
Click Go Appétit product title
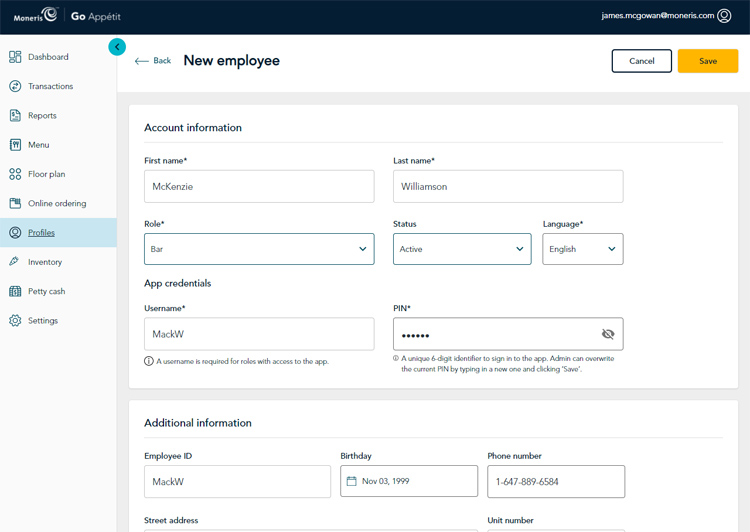pos(96,16)
